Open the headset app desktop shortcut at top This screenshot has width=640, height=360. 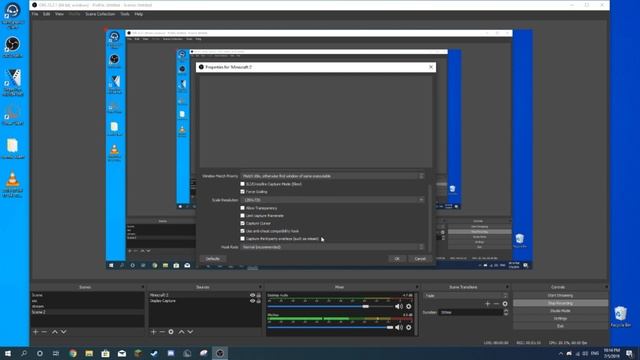coord(13,15)
